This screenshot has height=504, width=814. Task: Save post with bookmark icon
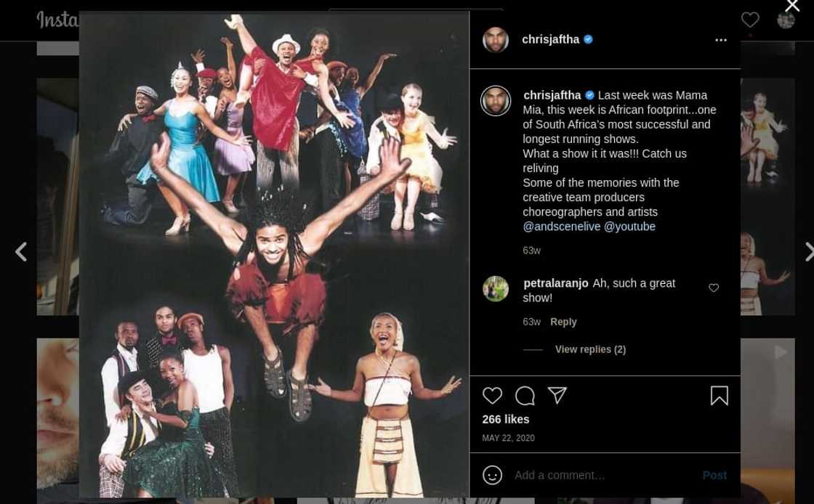click(x=719, y=396)
